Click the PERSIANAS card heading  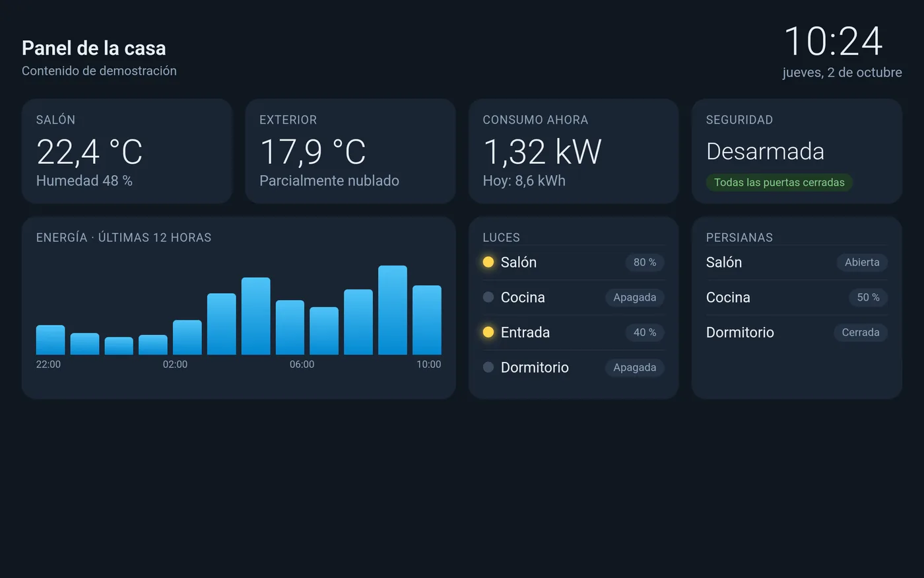coord(739,238)
